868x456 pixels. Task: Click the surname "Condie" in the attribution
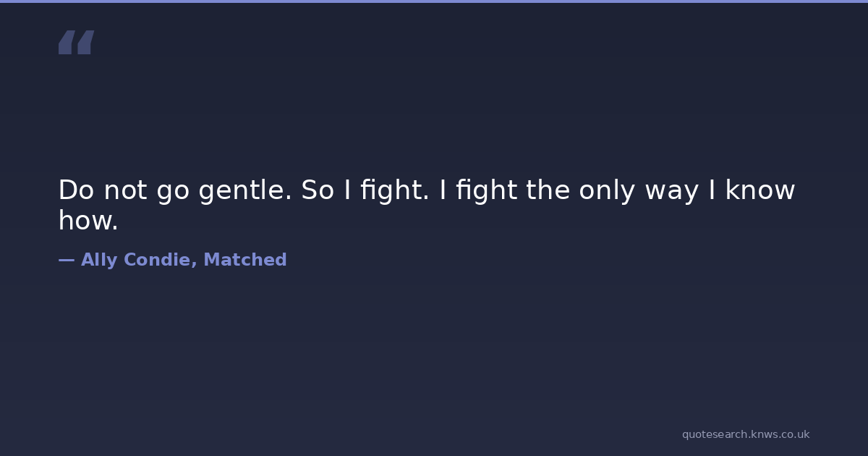[x=160, y=260]
